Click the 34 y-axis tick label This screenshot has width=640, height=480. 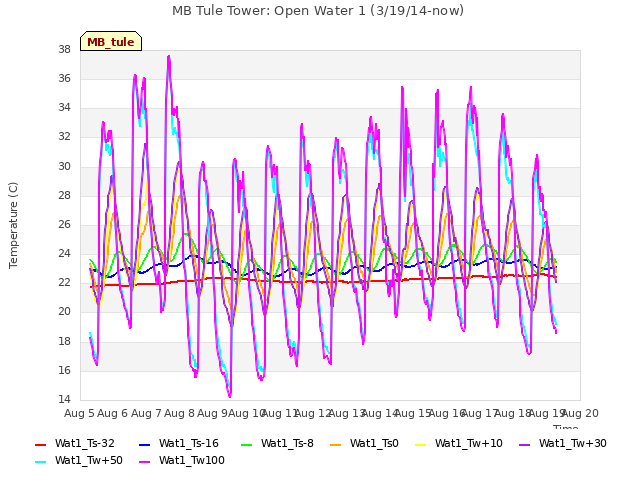tap(64, 108)
